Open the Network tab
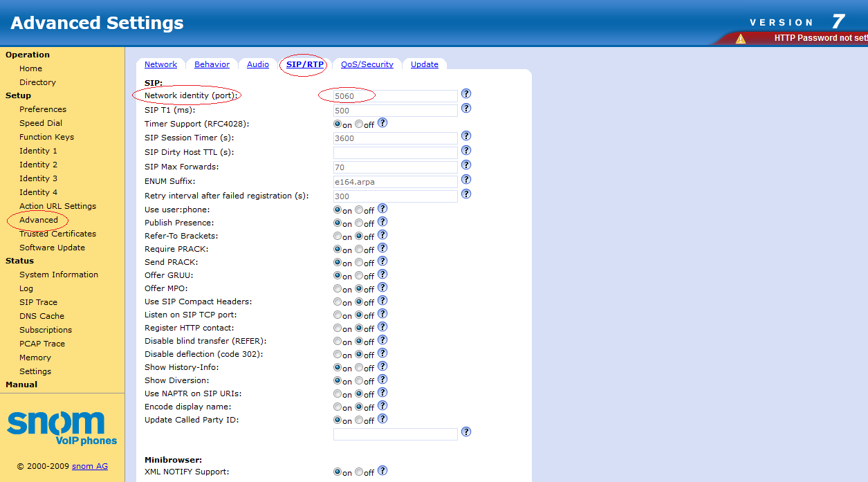The image size is (868, 482). coord(160,64)
